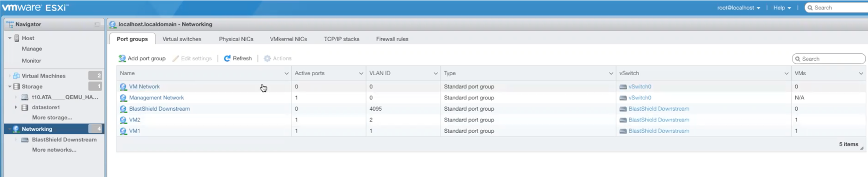Screen dimensions: 868x177
Task: Click the Virtual Machines icon in the Navigator
Action: pyautogui.click(x=16, y=76)
